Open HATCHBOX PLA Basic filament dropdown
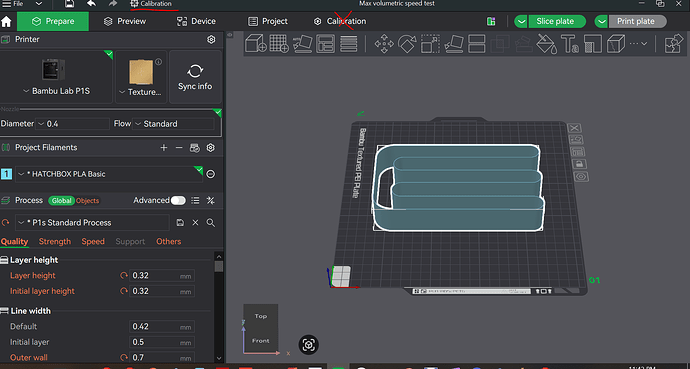The height and width of the screenshot is (369, 690). (x=109, y=174)
